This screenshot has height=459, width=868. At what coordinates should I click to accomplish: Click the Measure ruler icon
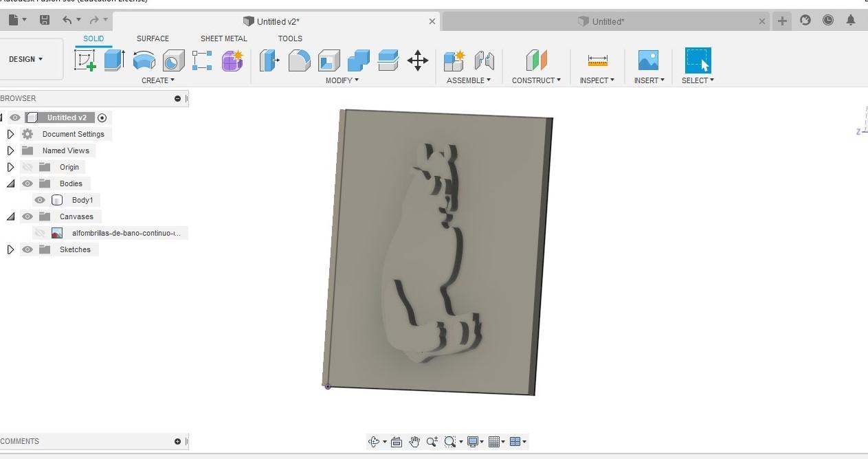pyautogui.click(x=597, y=60)
